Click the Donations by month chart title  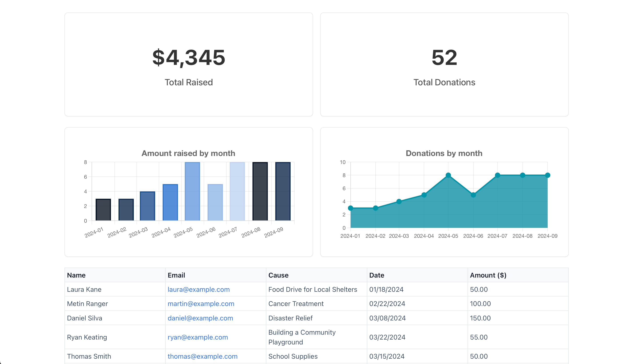[x=444, y=153]
